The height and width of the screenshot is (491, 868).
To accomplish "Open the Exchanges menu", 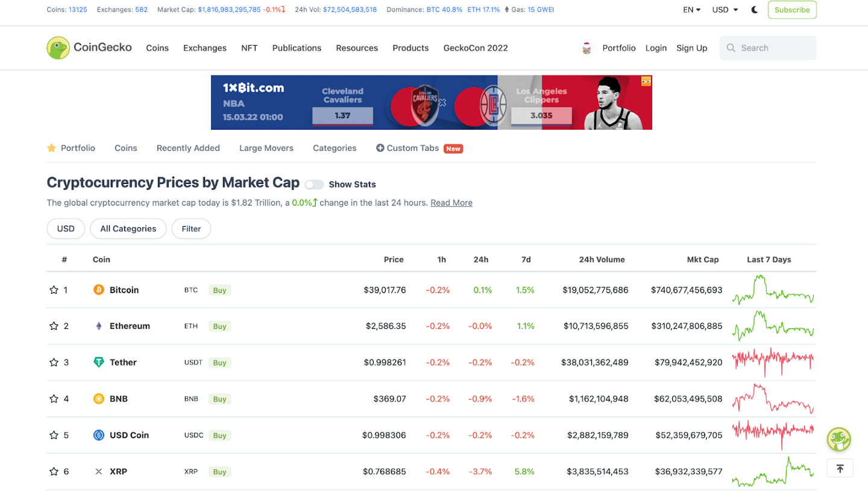I will [205, 48].
